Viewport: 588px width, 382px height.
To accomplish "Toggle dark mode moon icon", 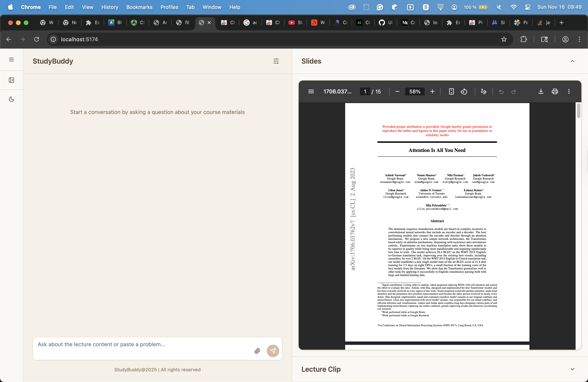I will 11,99.
